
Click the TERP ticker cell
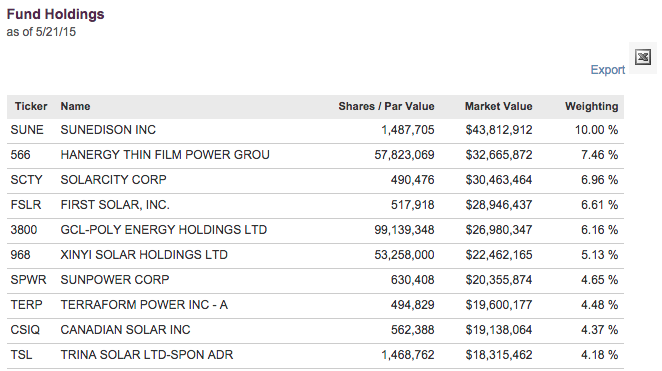(x=26, y=304)
